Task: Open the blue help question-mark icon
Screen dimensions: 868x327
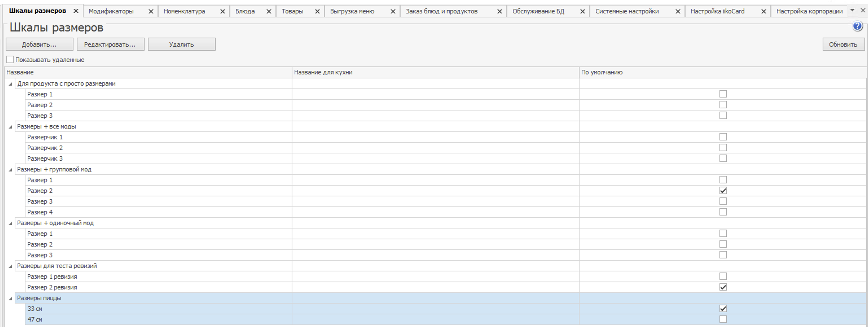Action: tap(858, 26)
